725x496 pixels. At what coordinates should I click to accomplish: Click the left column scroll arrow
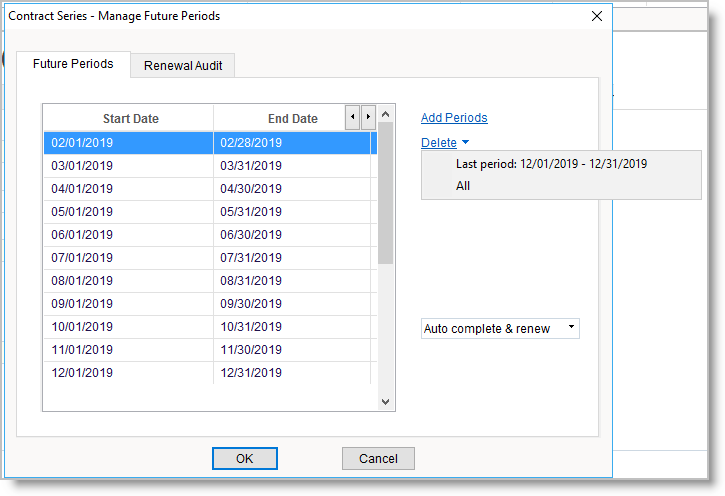click(352, 118)
